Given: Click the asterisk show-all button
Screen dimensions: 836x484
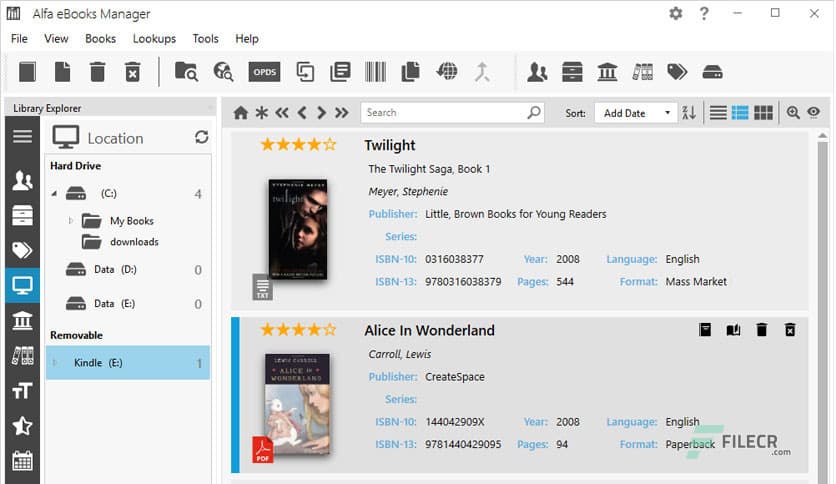Looking at the screenshot, I should 261,112.
